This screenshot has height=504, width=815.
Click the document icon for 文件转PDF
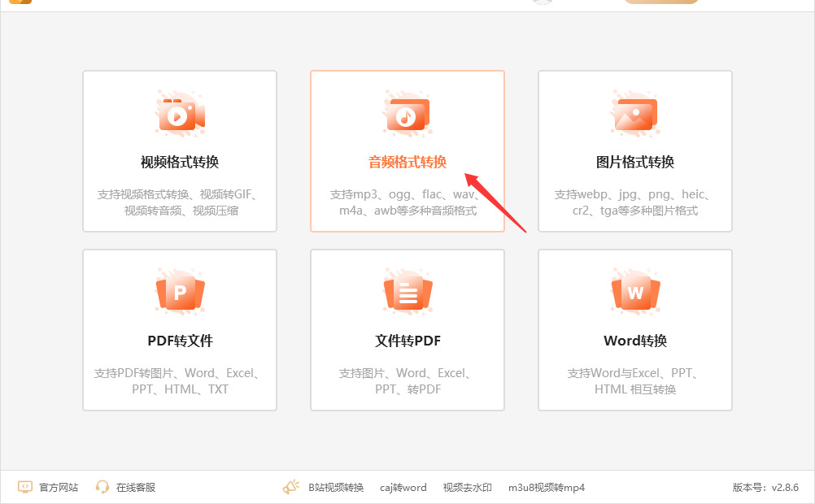coord(407,292)
